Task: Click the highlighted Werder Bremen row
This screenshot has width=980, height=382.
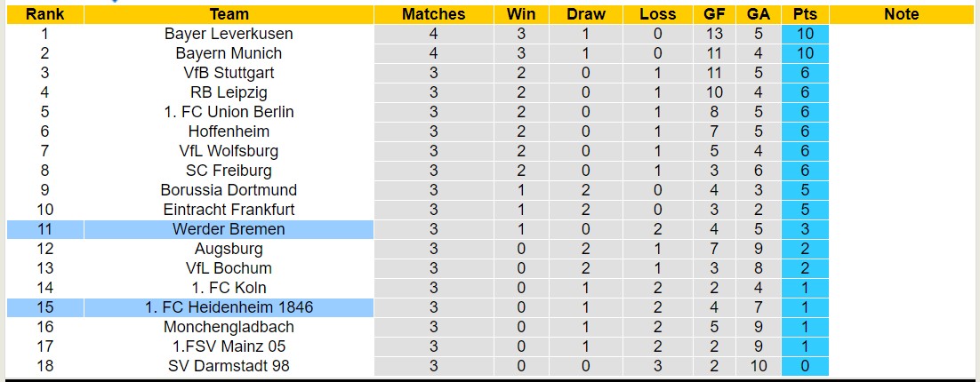Action: 229,229
